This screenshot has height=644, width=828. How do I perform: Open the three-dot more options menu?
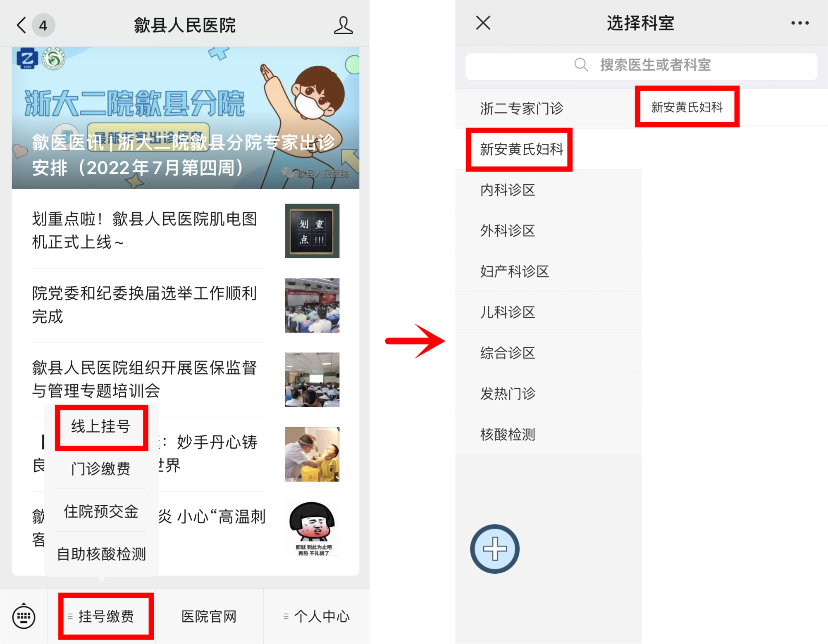pos(799,23)
